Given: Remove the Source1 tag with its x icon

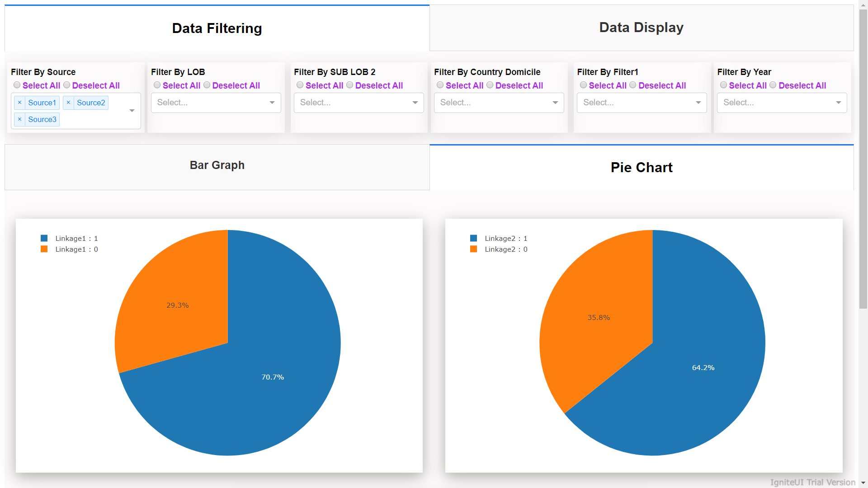Looking at the screenshot, I should (x=19, y=103).
